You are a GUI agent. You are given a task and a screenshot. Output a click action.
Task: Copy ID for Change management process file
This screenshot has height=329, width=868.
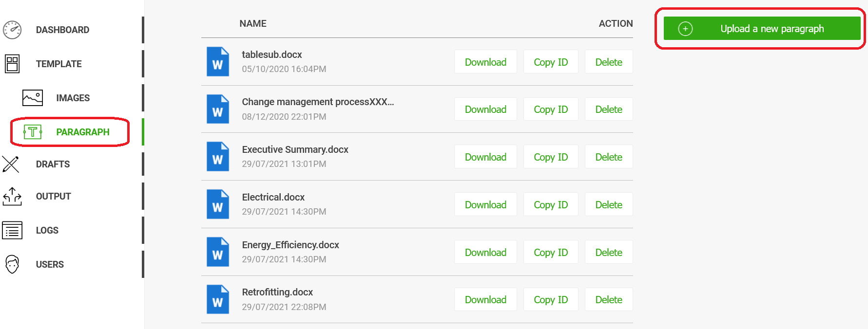(x=551, y=110)
